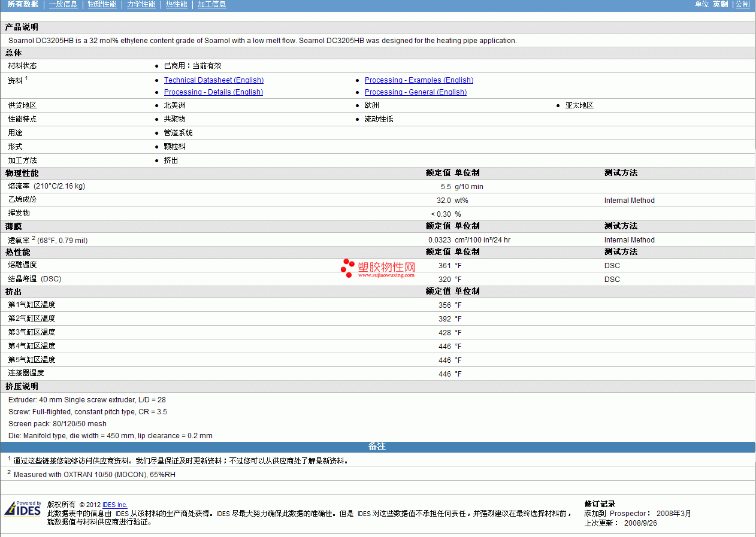756x537 pixels.
Task: Select 已商用：当前有效 status text
Action: tap(192, 66)
